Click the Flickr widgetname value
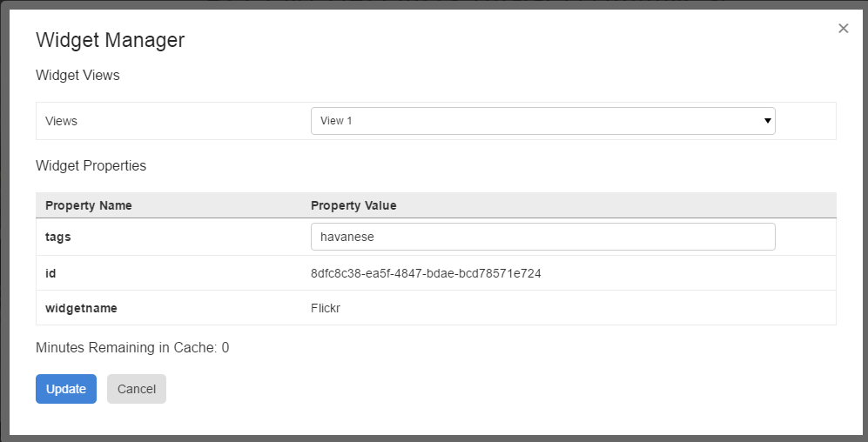The image size is (868, 442). [x=326, y=308]
